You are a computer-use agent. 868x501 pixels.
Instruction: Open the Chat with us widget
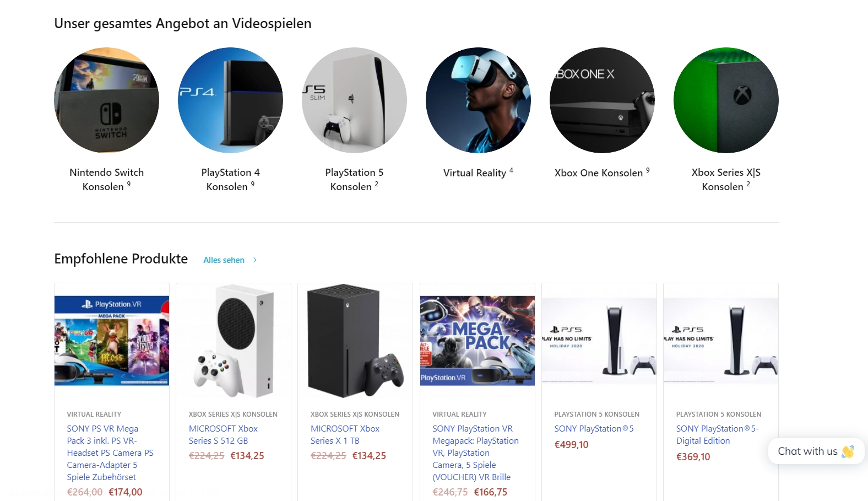click(x=816, y=451)
